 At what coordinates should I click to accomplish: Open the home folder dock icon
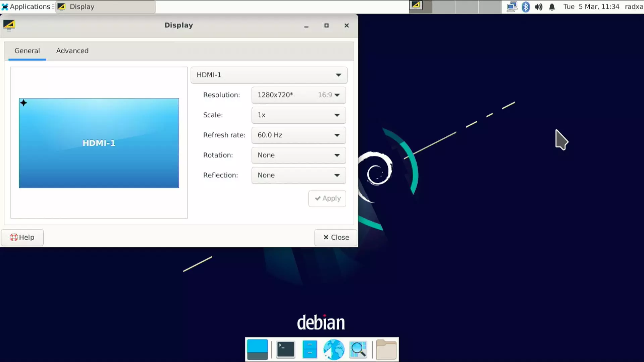coord(386,350)
